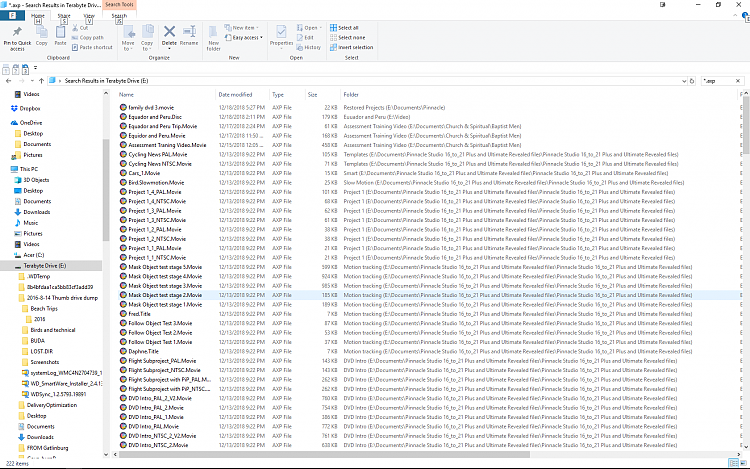
Task: Click Select none in the ribbon
Action: point(347,37)
